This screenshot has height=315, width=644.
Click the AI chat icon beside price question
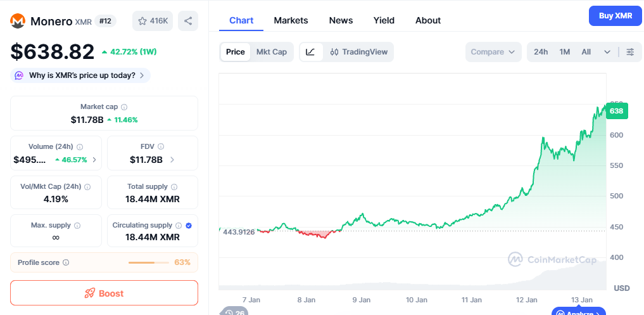[x=19, y=75]
